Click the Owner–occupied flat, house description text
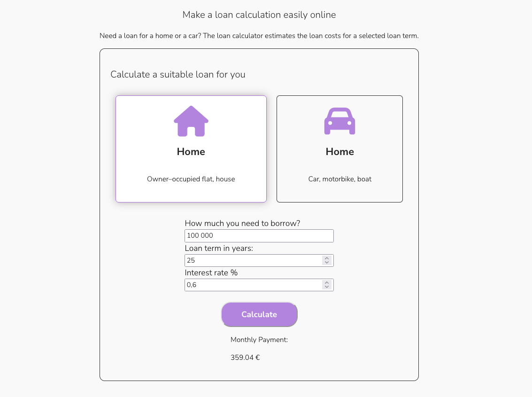532x397 pixels. (191, 179)
